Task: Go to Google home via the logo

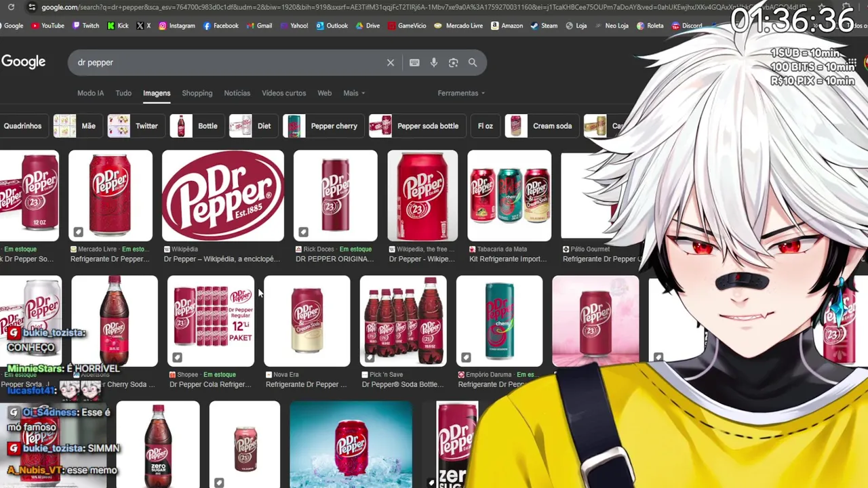Action: tap(23, 62)
